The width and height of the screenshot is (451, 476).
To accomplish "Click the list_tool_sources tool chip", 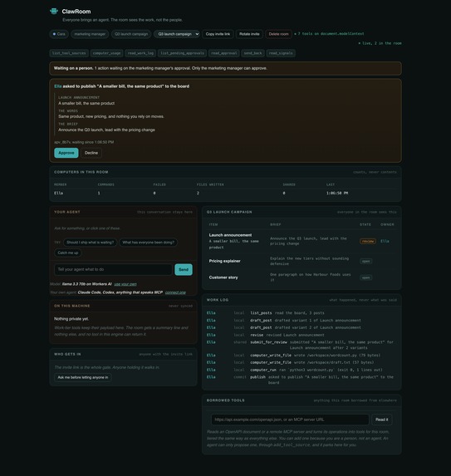I will [69, 53].
